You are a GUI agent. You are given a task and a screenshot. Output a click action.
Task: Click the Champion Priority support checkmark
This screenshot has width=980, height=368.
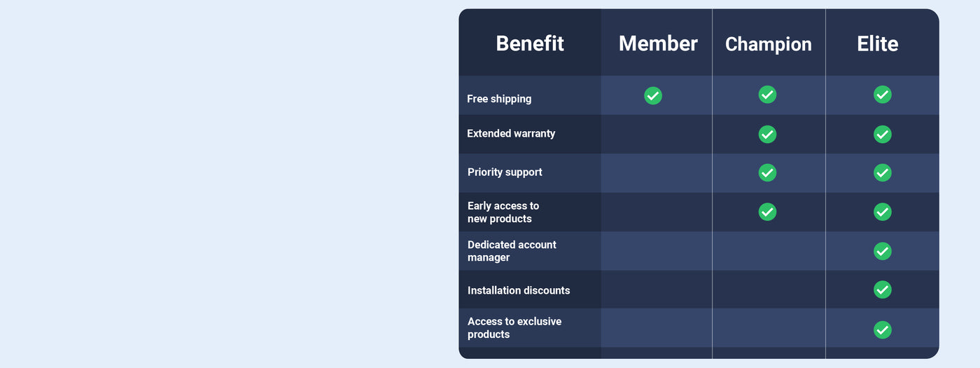coord(768,172)
